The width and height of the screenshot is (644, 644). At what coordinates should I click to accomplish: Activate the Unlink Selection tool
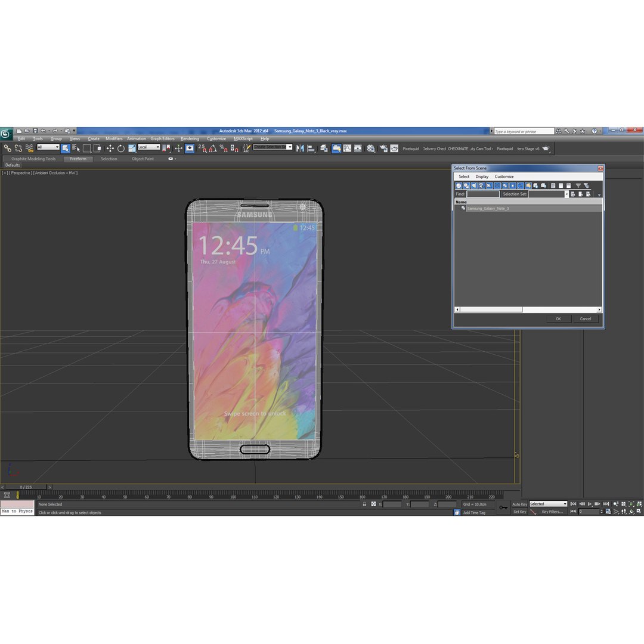pyautogui.click(x=18, y=148)
